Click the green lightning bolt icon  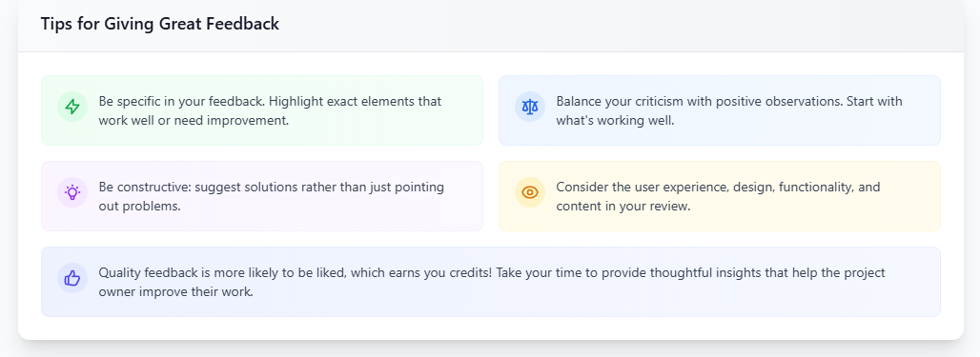[x=72, y=107]
